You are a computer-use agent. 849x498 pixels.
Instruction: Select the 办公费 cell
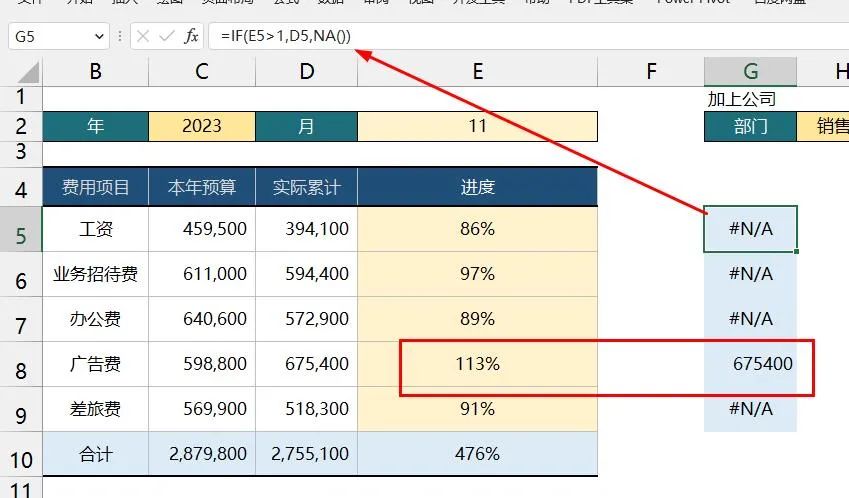pos(95,319)
